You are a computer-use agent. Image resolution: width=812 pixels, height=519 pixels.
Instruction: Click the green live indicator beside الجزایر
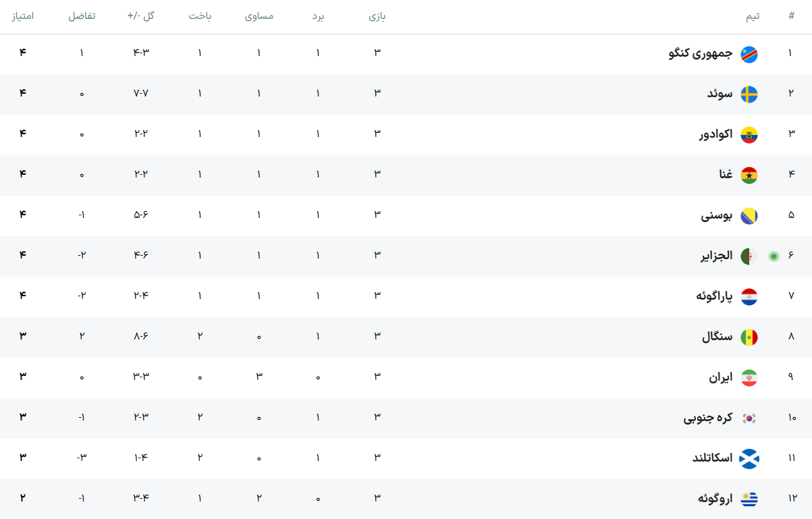click(x=774, y=256)
